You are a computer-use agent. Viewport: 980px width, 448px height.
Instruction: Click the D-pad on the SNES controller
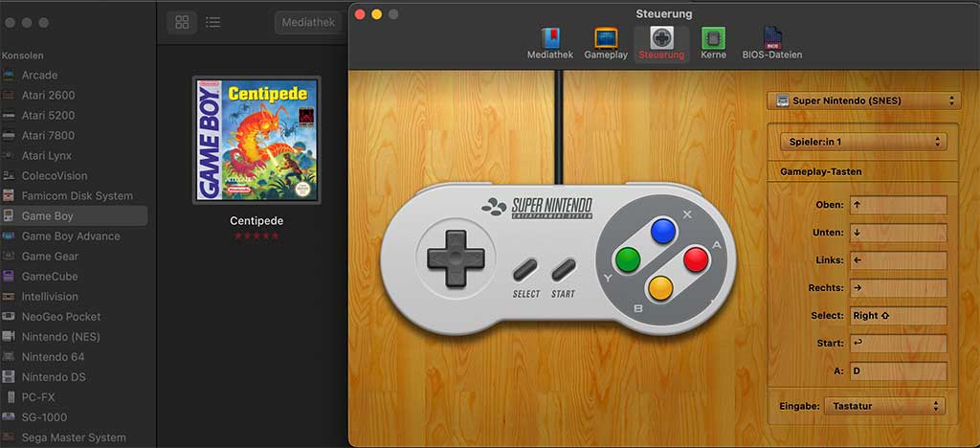456,258
